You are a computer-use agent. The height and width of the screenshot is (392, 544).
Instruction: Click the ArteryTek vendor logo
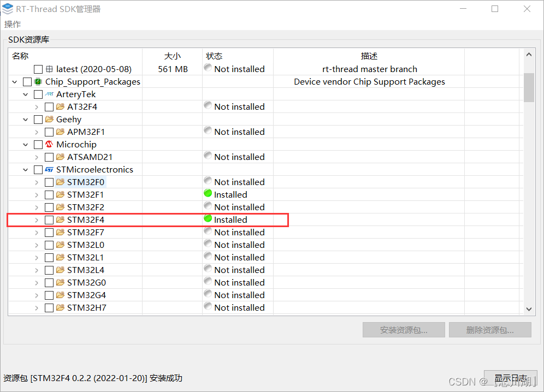(x=50, y=94)
